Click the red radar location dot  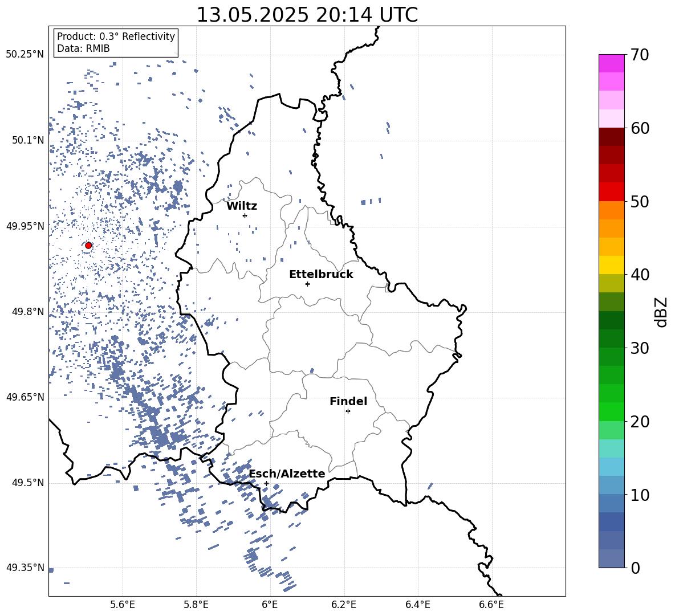[x=88, y=246]
